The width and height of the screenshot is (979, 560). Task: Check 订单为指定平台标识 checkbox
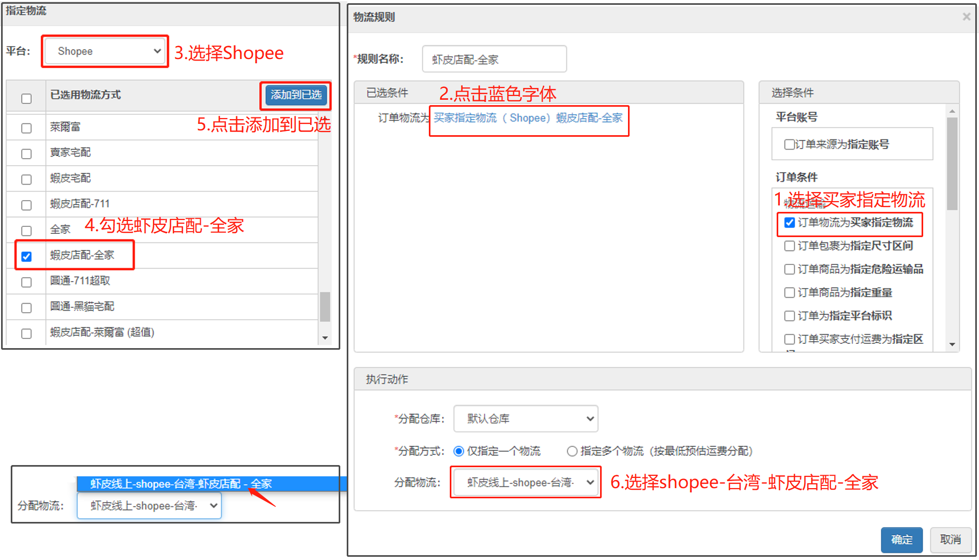790,316
